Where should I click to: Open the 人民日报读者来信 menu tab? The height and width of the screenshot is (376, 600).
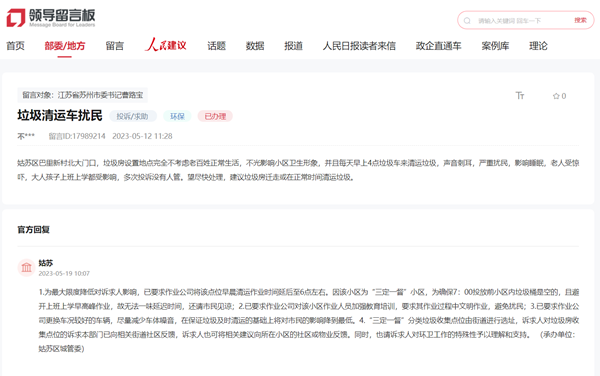[359, 46]
